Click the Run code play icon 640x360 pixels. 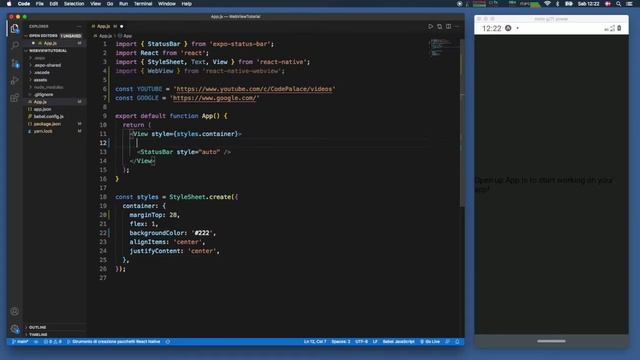click(430, 27)
